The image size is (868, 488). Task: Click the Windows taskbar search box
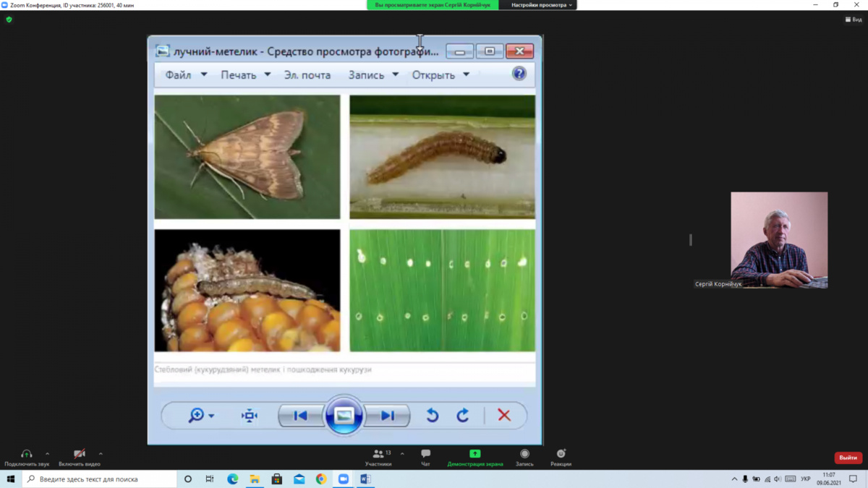tap(100, 479)
